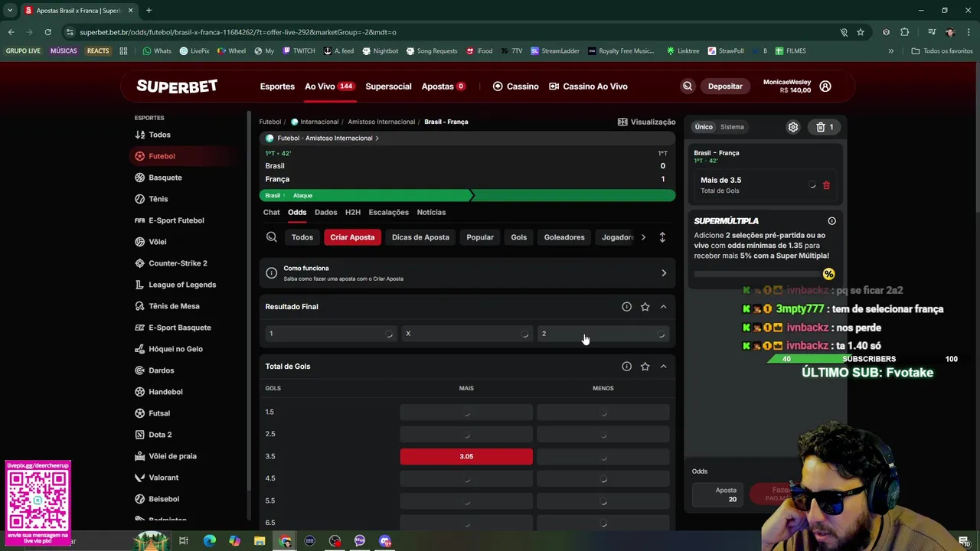
Task: Open Apostas in top navigation
Action: click(x=444, y=86)
